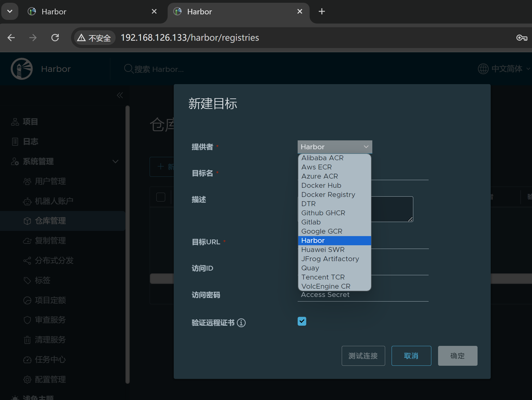Click the Harbor lighthouse logo icon
532x400 pixels.
[x=22, y=69]
